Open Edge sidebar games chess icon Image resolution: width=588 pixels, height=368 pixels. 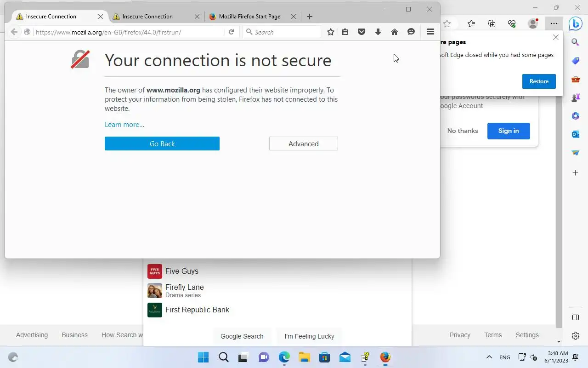pos(575,98)
